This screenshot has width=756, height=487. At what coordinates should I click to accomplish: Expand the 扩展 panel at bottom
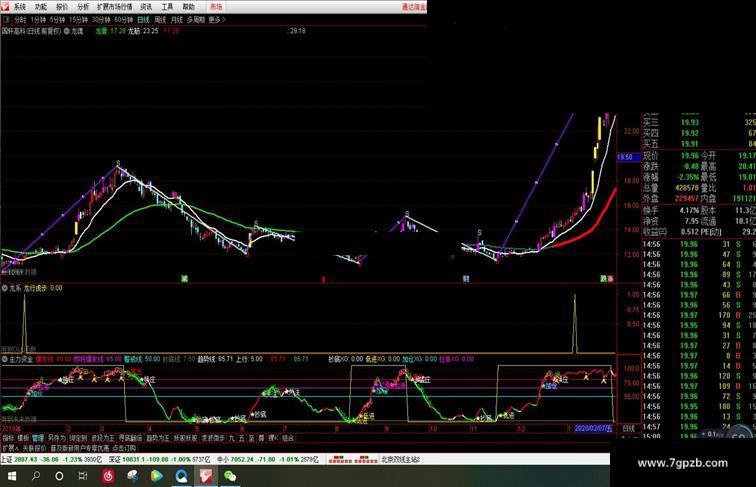pyautogui.click(x=9, y=448)
